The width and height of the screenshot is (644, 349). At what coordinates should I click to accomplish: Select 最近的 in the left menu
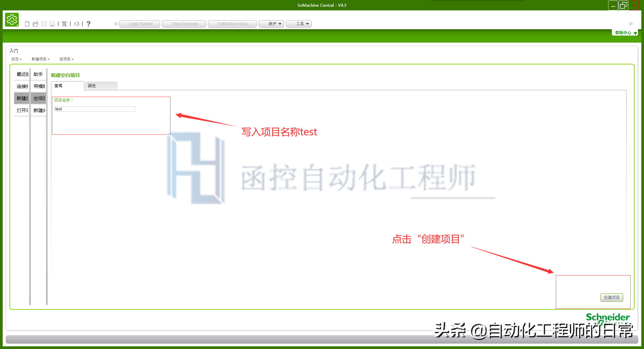(x=22, y=74)
